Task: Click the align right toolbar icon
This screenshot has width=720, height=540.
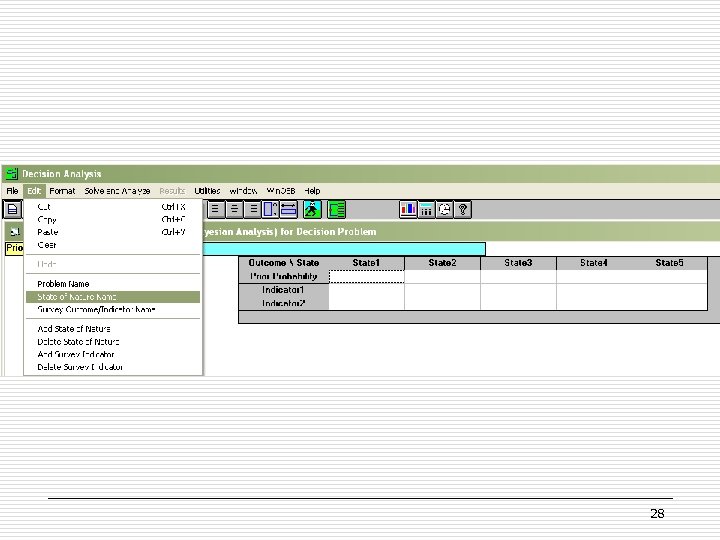Action: [252, 209]
